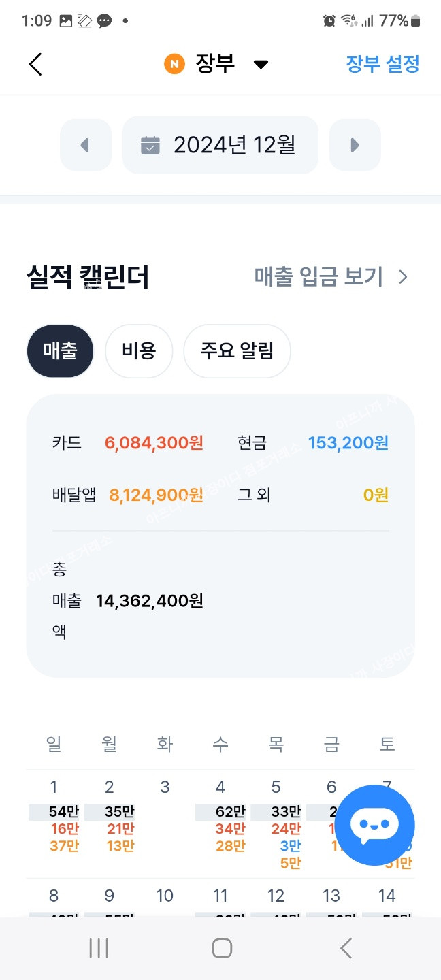The image size is (441, 980).
Task: Tap the chevron next to 매출 입금 보기
Action: point(403,277)
